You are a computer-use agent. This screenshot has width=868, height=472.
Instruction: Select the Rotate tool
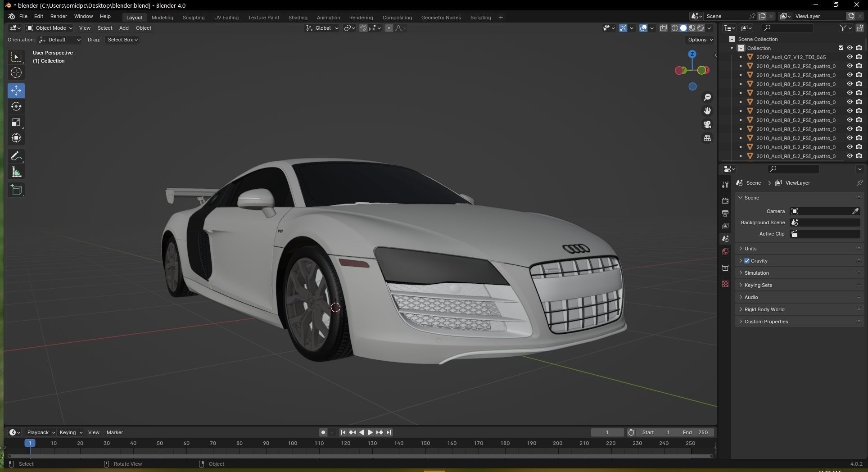pos(16,106)
